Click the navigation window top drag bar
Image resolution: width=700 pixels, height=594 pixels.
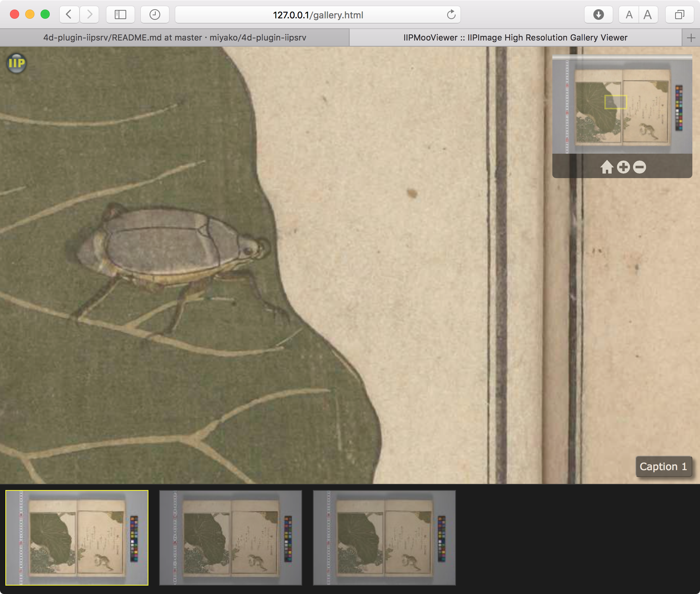pyautogui.click(x=622, y=57)
